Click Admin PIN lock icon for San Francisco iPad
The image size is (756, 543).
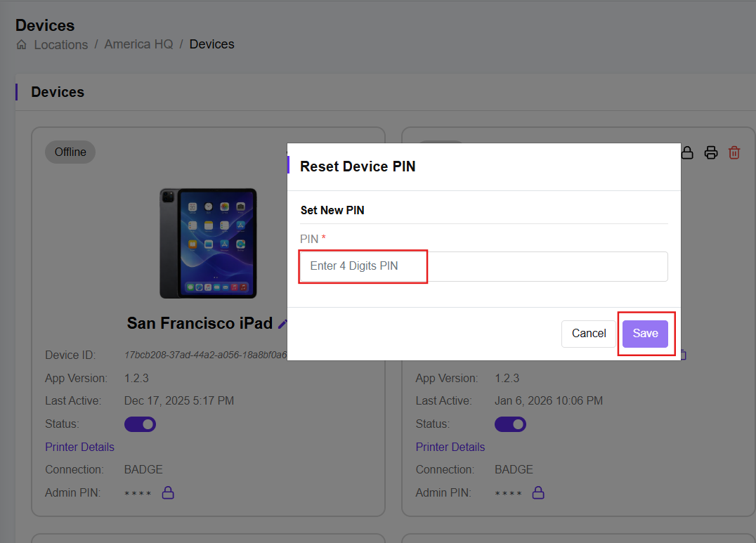(x=168, y=492)
